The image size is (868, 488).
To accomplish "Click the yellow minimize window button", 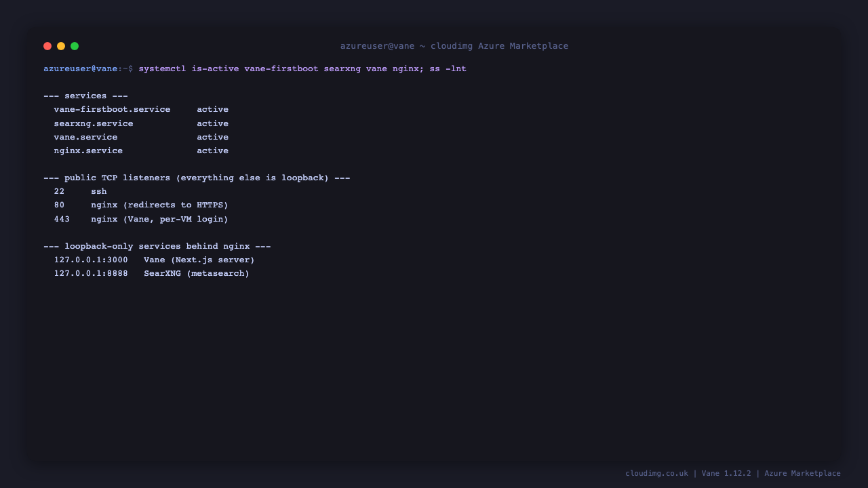I will (x=61, y=46).
